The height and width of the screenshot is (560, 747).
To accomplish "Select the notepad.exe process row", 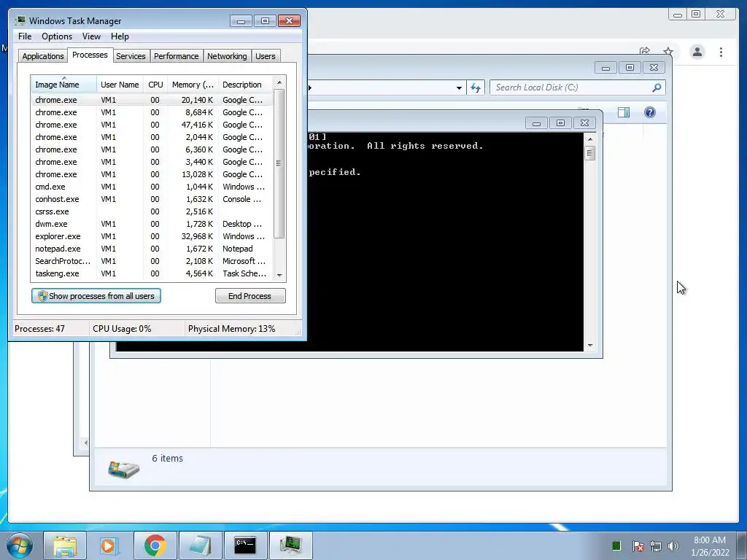I will (x=152, y=249).
